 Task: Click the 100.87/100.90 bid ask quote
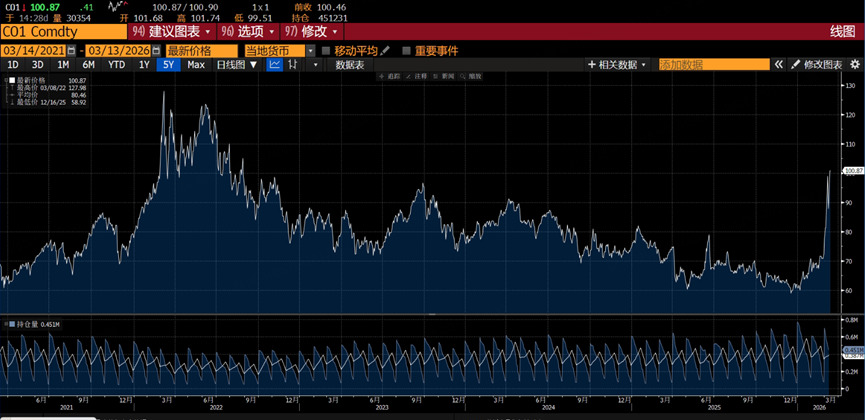[185, 7]
